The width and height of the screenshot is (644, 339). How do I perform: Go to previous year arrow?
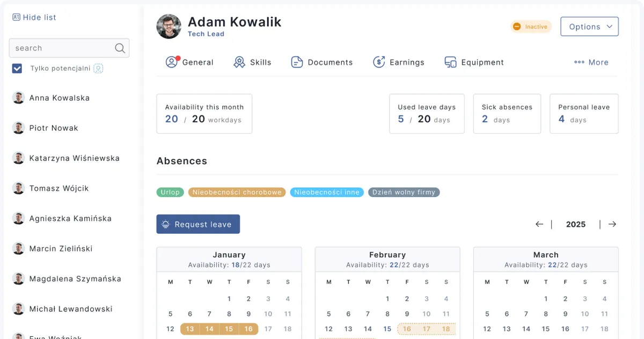click(x=539, y=224)
